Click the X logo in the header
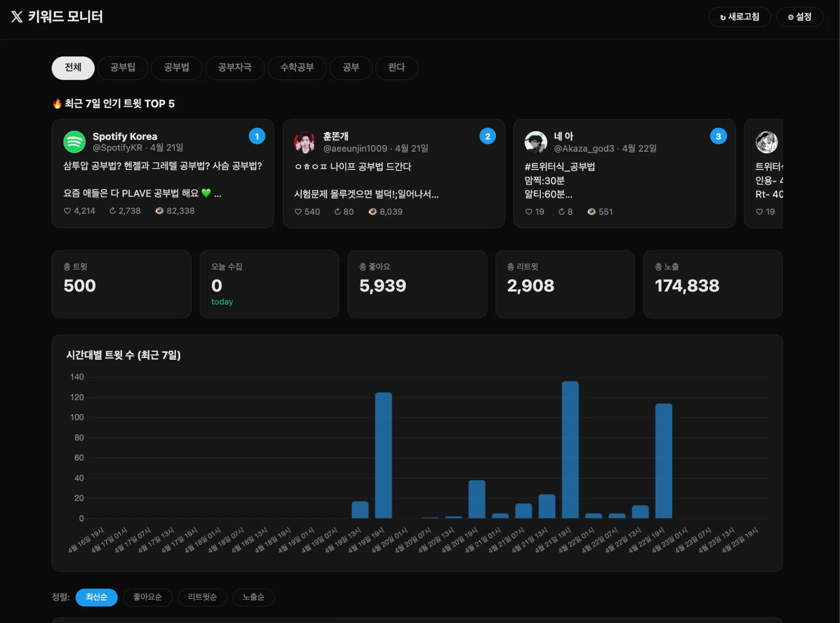The height and width of the screenshot is (623, 840). click(17, 17)
